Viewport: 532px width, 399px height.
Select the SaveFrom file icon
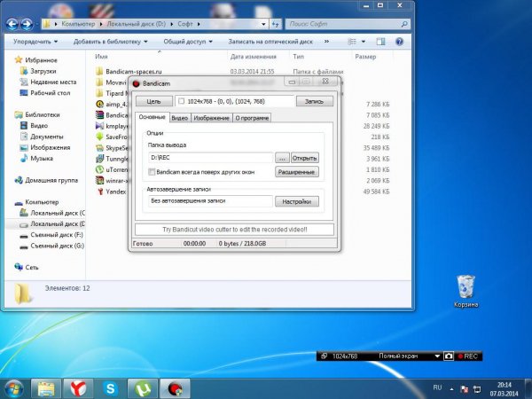point(99,137)
